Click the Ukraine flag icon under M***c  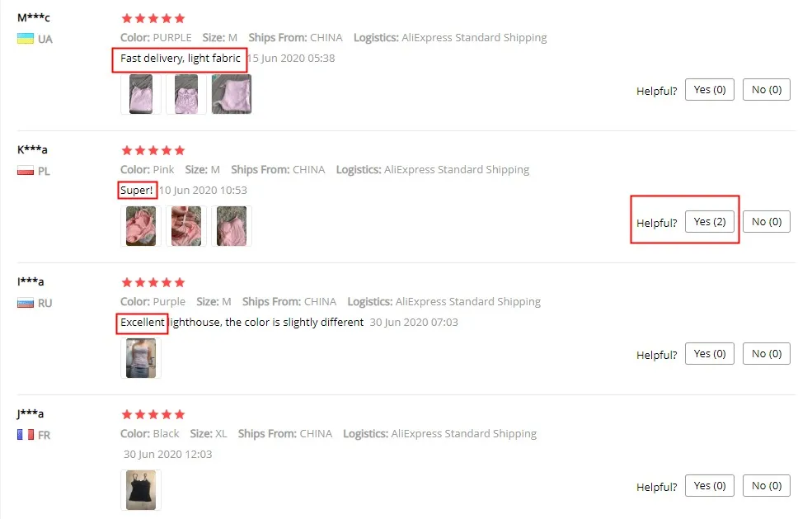(26, 38)
